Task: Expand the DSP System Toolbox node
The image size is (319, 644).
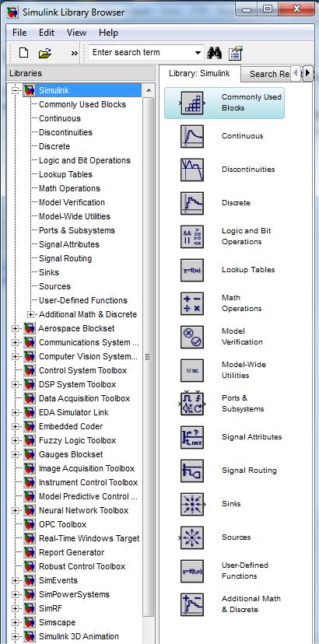Action: coord(16,384)
